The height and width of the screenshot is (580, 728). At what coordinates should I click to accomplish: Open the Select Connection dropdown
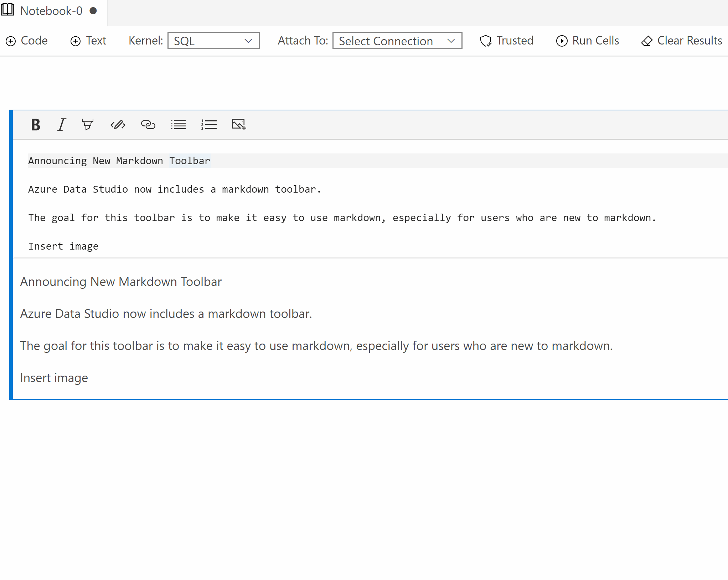397,41
